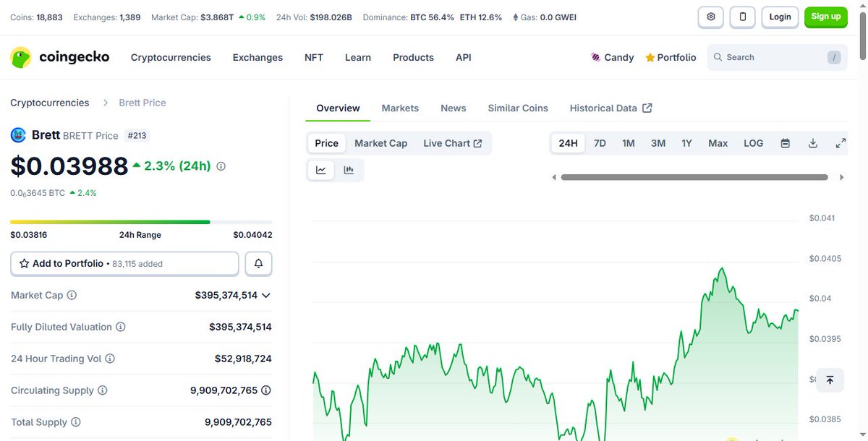Switch chart to Market Cap view
Viewport: 868px width, 441px height.
click(x=381, y=143)
